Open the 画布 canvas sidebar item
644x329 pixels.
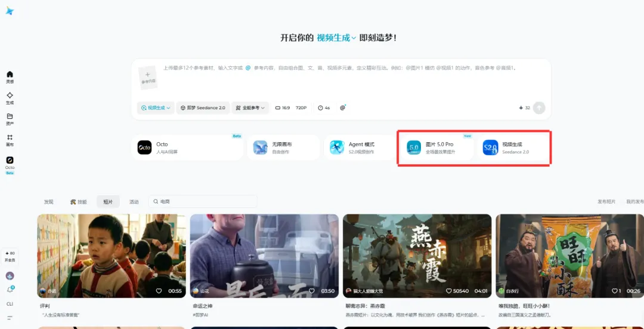[x=10, y=140]
